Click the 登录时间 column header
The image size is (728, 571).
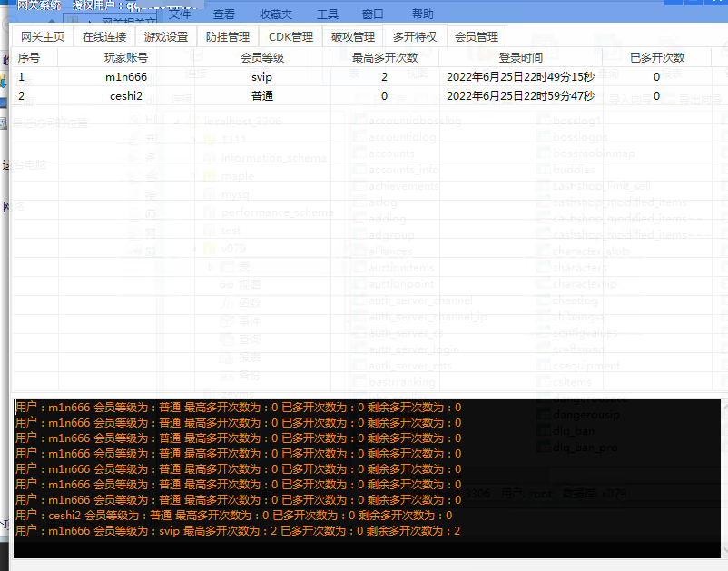click(x=520, y=57)
